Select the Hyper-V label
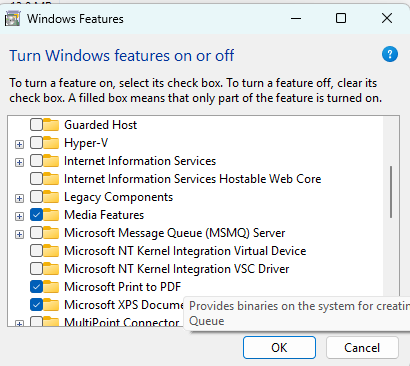Screen dimensions: 410x366 pos(86,143)
